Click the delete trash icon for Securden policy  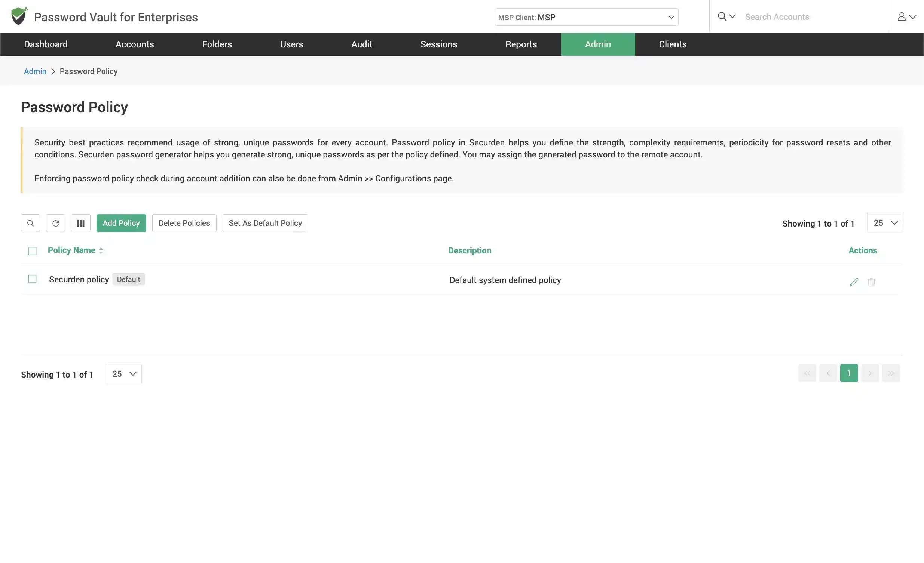click(872, 282)
